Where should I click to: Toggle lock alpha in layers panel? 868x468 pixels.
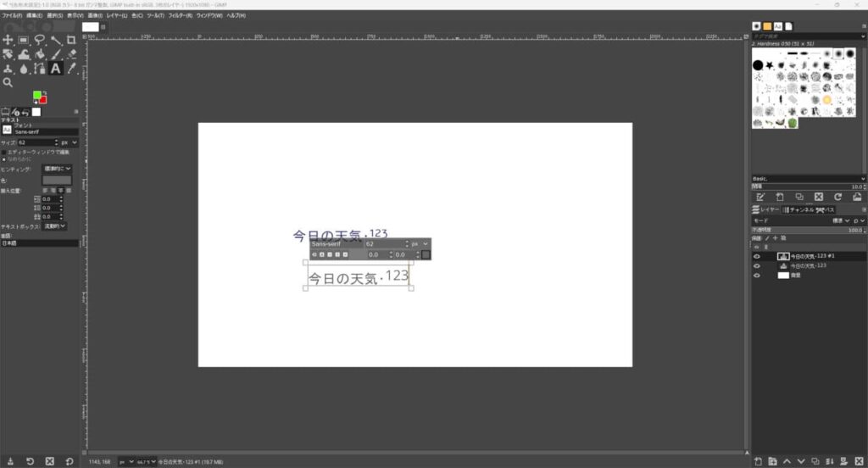pos(783,238)
